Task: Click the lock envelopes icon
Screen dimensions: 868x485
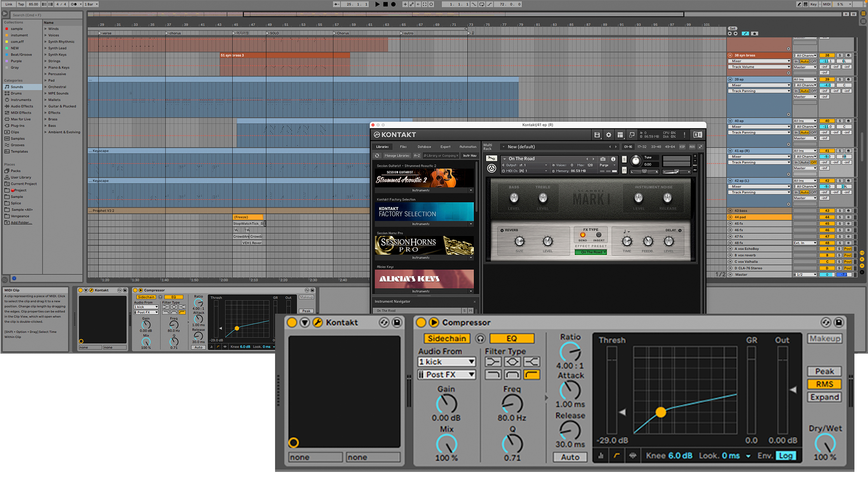Action: pos(754,33)
